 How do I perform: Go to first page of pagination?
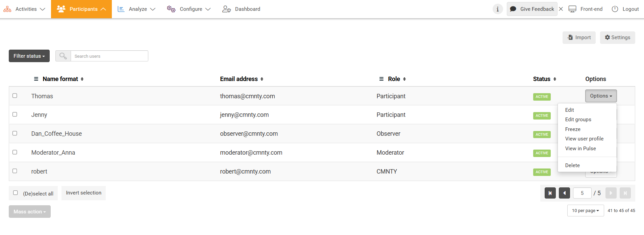[550, 193]
